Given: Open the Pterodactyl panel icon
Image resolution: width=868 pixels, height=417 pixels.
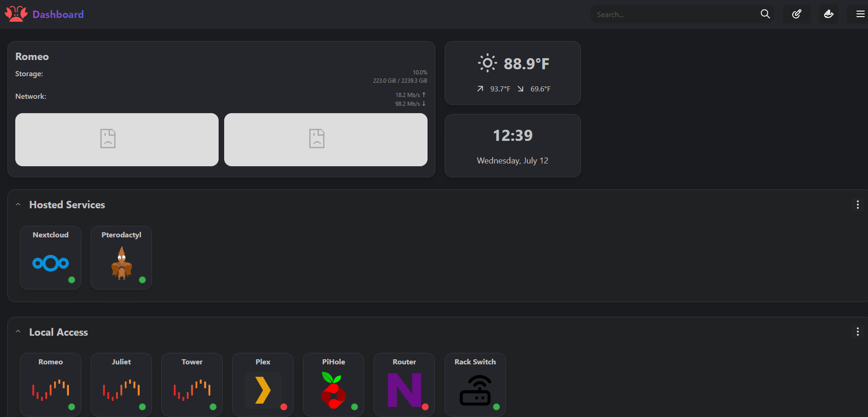Looking at the screenshot, I should [x=121, y=263].
